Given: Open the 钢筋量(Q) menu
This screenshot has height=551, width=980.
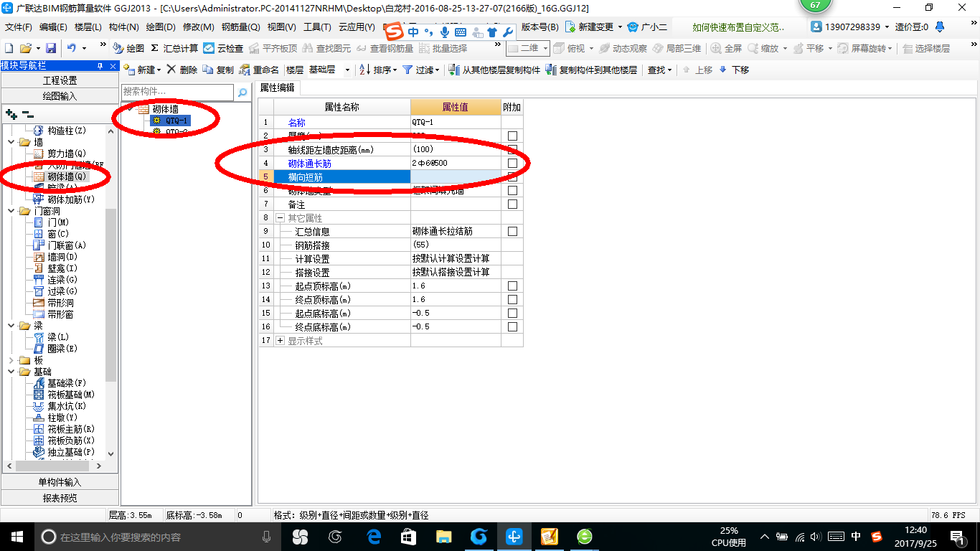Looking at the screenshot, I should coord(240,27).
